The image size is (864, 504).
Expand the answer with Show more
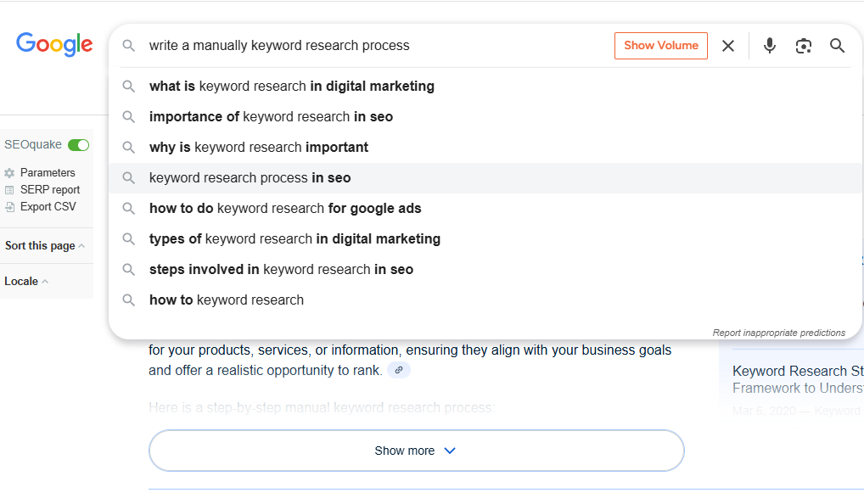click(x=416, y=451)
